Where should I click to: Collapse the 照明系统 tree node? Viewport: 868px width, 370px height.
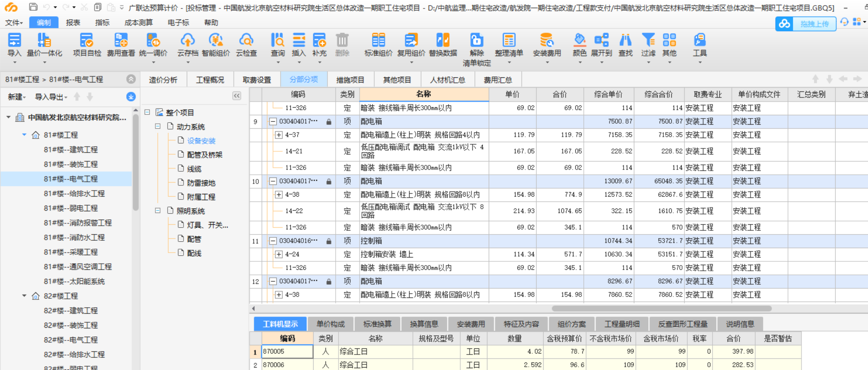pyautogui.click(x=158, y=211)
